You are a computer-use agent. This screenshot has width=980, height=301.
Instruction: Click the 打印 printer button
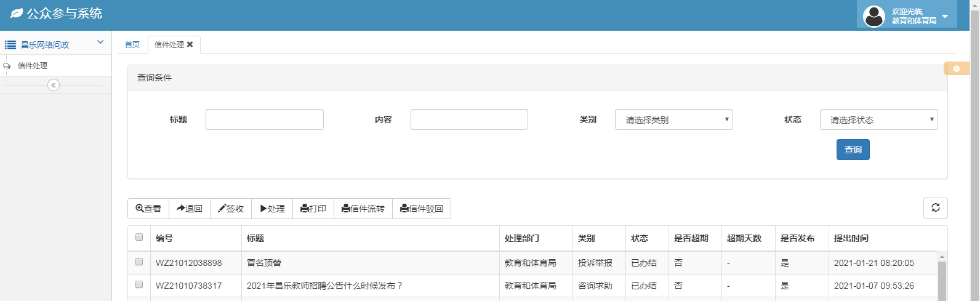pos(313,209)
